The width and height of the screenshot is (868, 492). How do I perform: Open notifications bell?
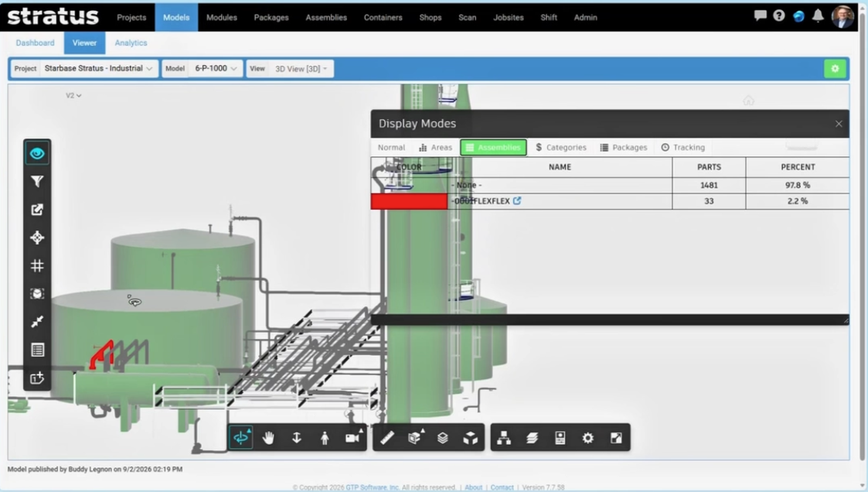[x=819, y=15]
